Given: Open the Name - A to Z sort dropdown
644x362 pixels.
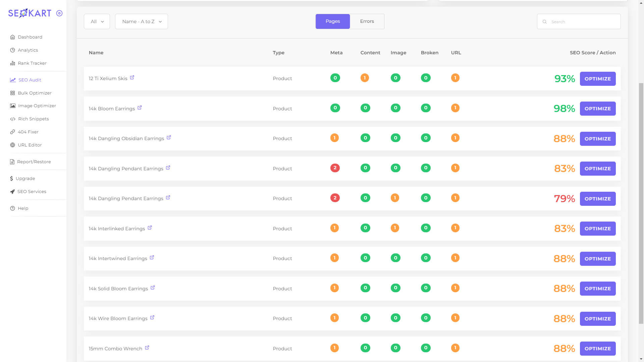Looking at the screenshot, I should 142,21.
